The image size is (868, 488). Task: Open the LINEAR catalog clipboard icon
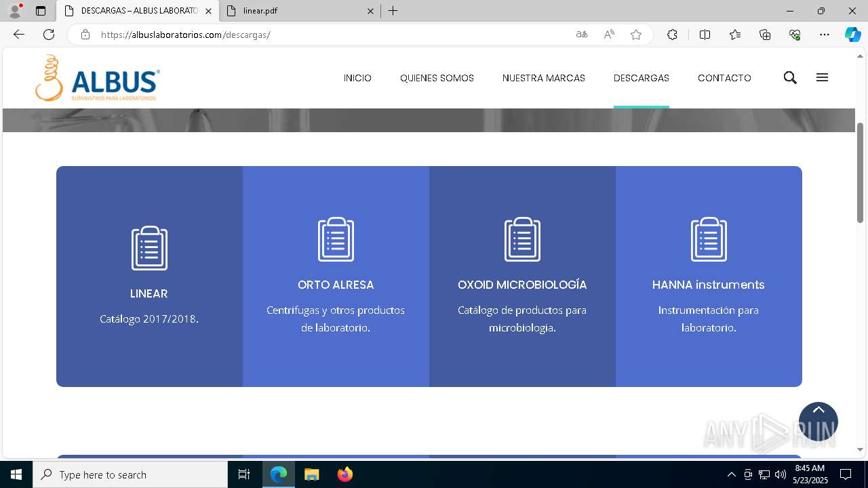[149, 248]
